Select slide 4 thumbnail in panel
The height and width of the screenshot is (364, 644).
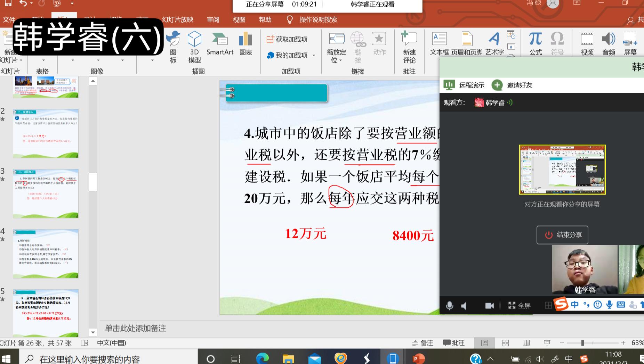point(46,254)
